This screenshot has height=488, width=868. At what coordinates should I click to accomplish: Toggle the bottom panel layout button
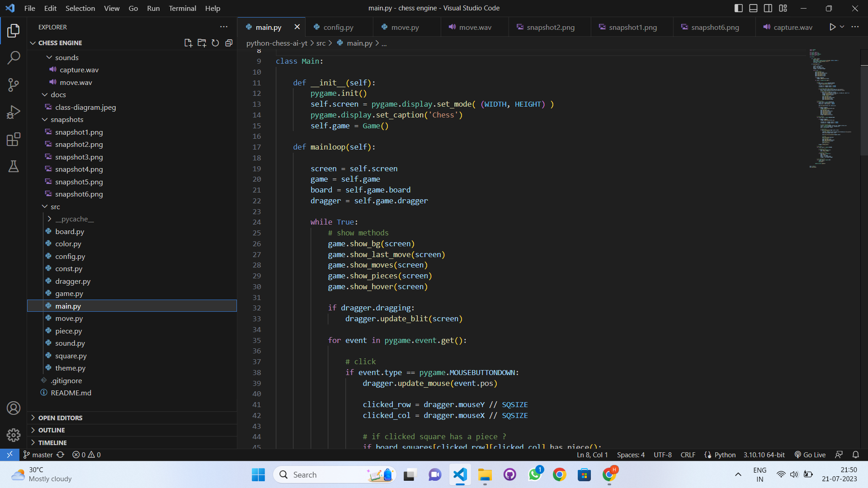click(753, 8)
